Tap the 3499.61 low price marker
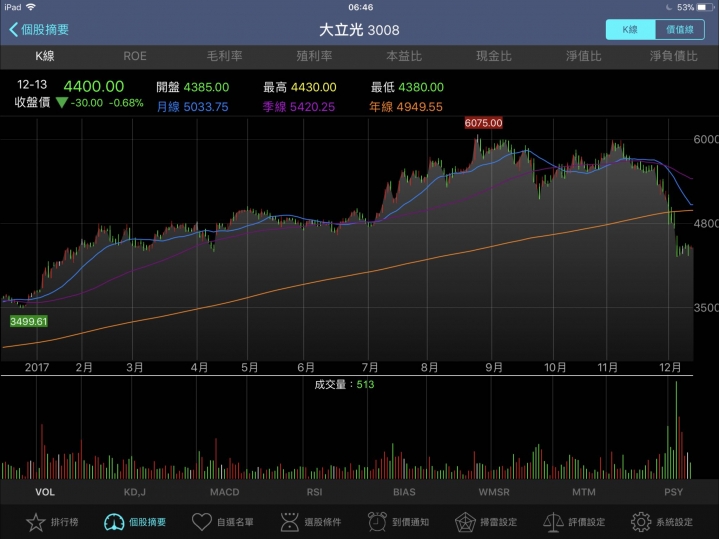This screenshot has width=720, height=539. [x=28, y=321]
